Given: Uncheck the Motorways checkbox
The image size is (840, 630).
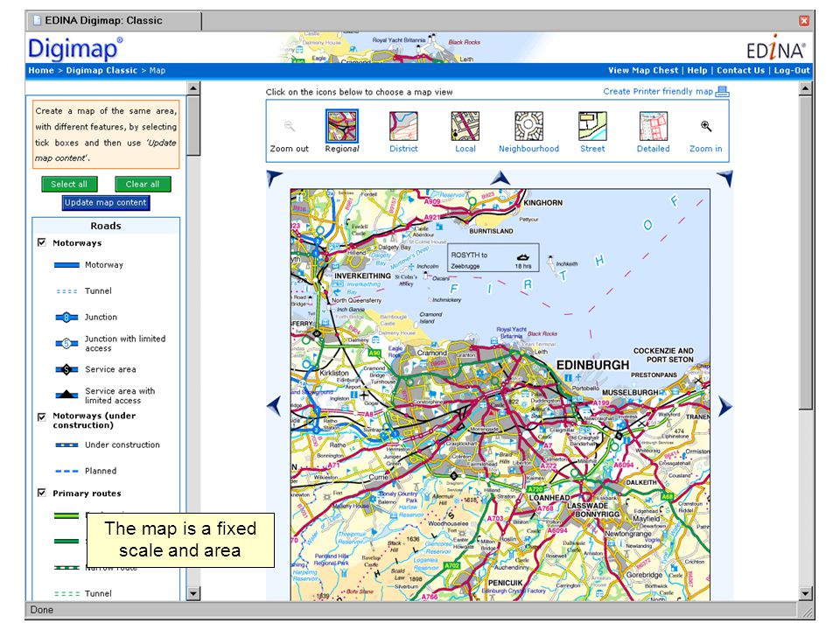Looking at the screenshot, I should [42, 242].
